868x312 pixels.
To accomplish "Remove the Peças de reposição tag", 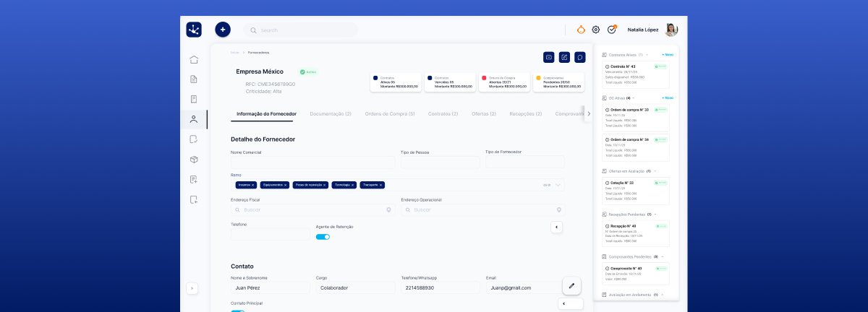I will point(325,185).
